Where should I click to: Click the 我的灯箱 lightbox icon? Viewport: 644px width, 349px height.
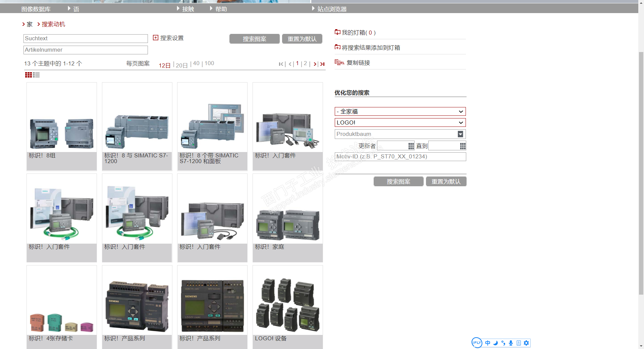point(337,32)
